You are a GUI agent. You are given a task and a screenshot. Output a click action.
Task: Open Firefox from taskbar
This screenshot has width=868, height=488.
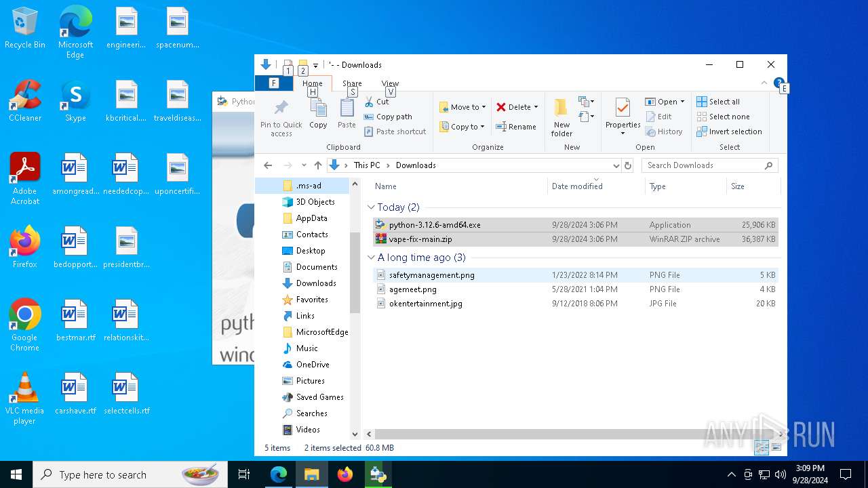pos(345,474)
